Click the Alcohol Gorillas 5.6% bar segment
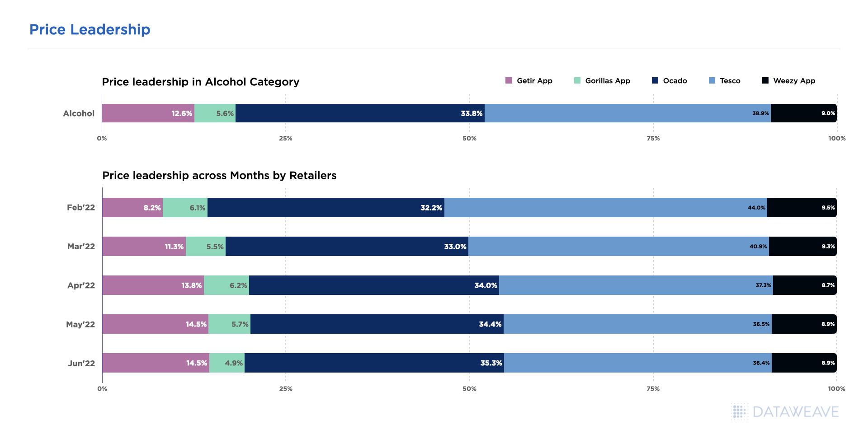Viewport: 868px width, 429px height. click(215, 113)
